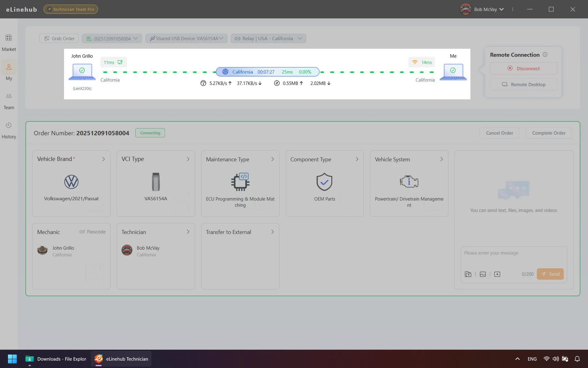Viewport: 588px width, 368px height.
Task: Click the transfer speed gauge icon
Action: pyautogui.click(x=203, y=83)
